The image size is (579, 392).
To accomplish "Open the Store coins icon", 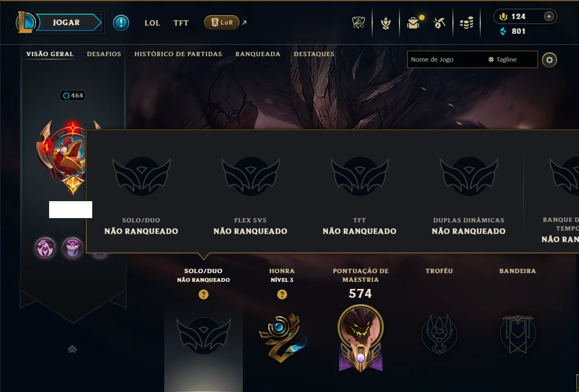I will (467, 23).
